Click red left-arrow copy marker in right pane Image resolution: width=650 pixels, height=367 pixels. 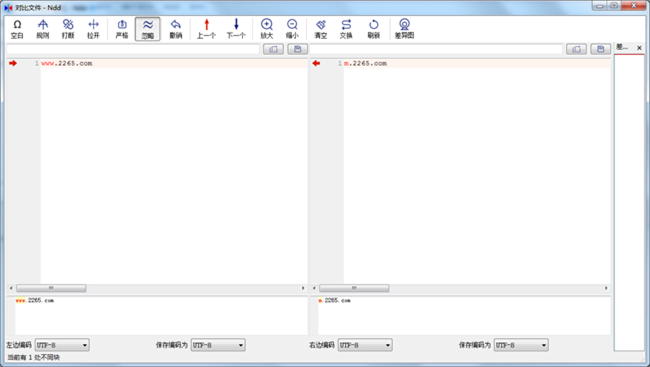[316, 63]
